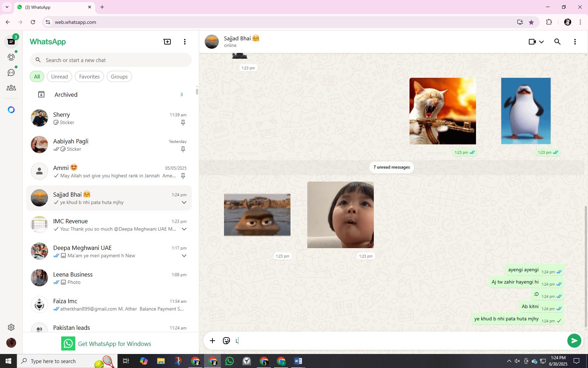The height and width of the screenshot is (368, 588).
Task: Open conversation menu three dots
Action: tap(575, 42)
